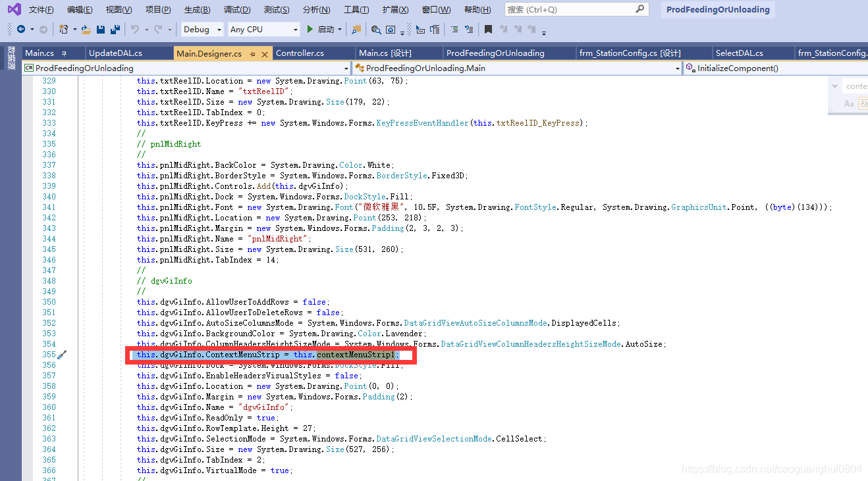Image resolution: width=868 pixels, height=481 pixels.
Task: Click the Visual Studio logo icon
Action: [x=14, y=9]
